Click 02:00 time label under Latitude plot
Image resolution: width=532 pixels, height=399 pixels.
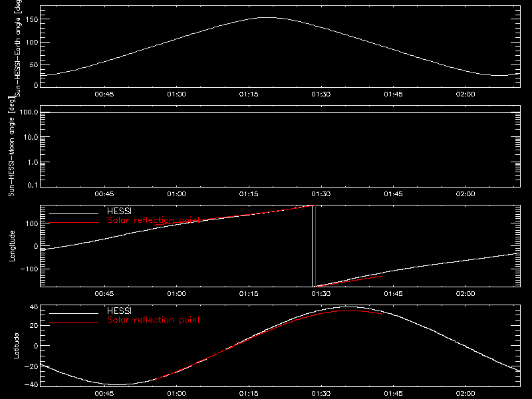[465, 393]
